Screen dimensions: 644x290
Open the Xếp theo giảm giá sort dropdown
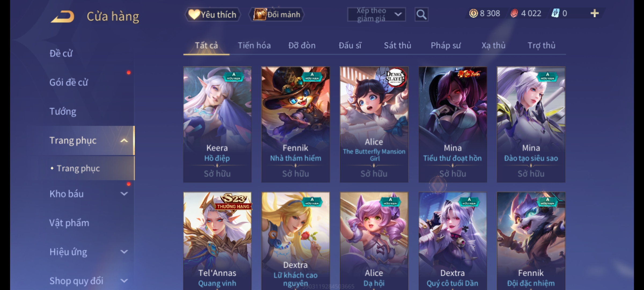[x=376, y=15]
